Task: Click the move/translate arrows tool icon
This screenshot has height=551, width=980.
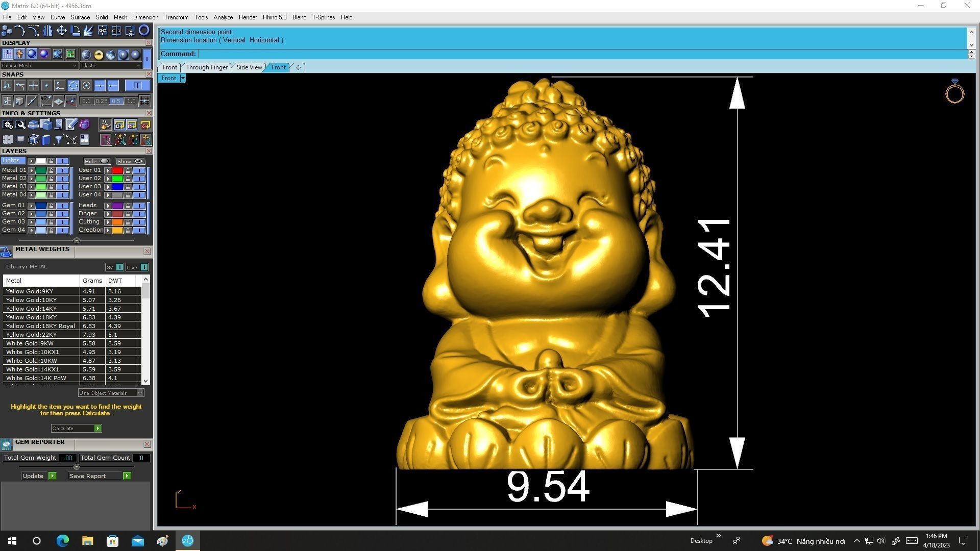Action: tap(61, 31)
